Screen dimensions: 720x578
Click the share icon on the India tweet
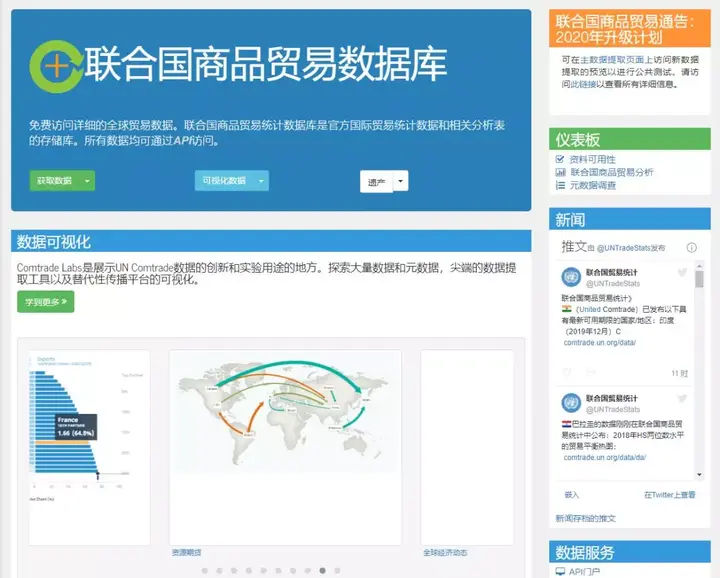[x=591, y=372]
